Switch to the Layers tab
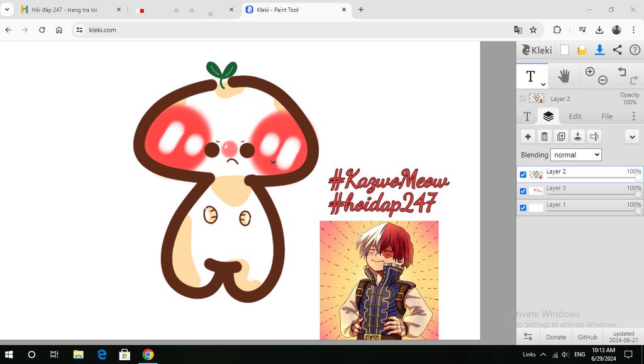The image size is (644, 364). tap(548, 117)
